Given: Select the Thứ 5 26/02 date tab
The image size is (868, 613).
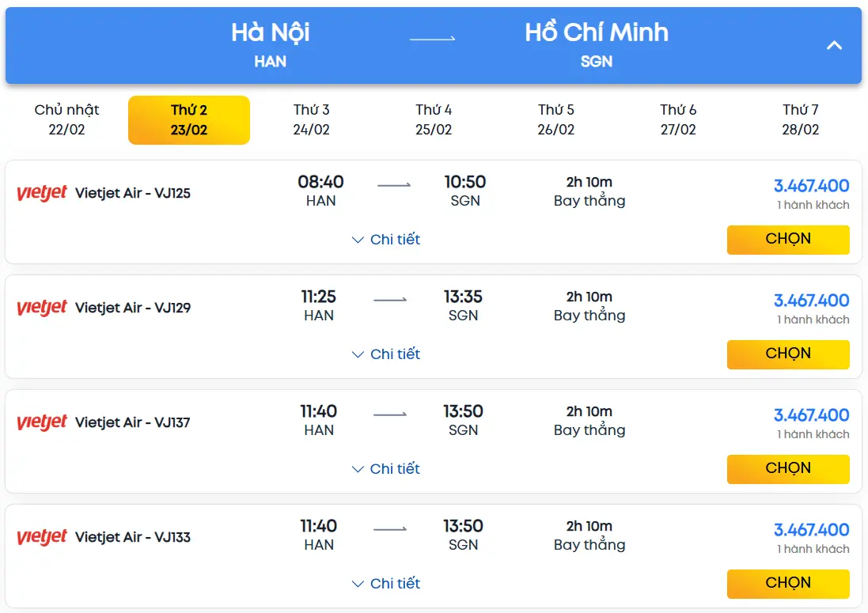Looking at the screenshot, I should click(x=556, y=119).
